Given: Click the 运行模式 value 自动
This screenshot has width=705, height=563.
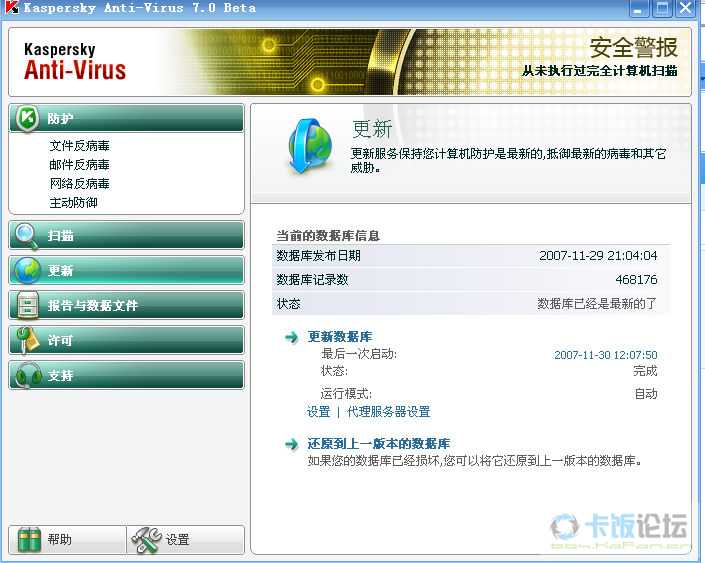Looking at the screenshot, I should (x=646, y=394).
